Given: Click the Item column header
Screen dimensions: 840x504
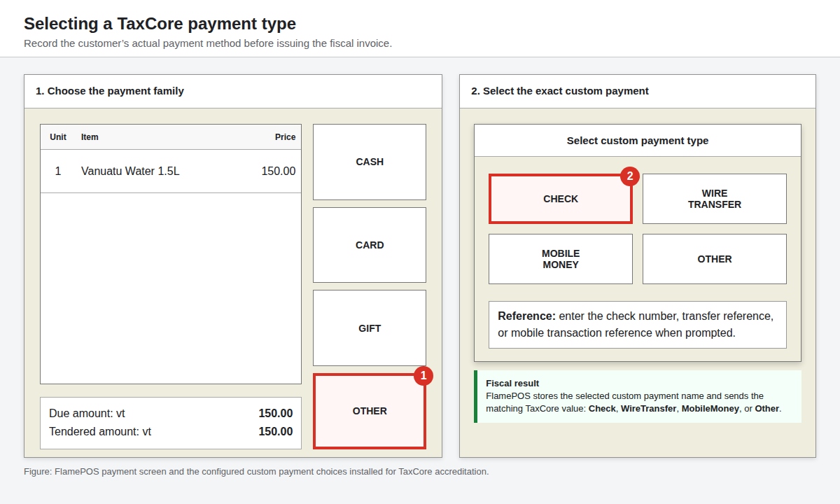Looking at the screenshot, I should tap(90, 137).
